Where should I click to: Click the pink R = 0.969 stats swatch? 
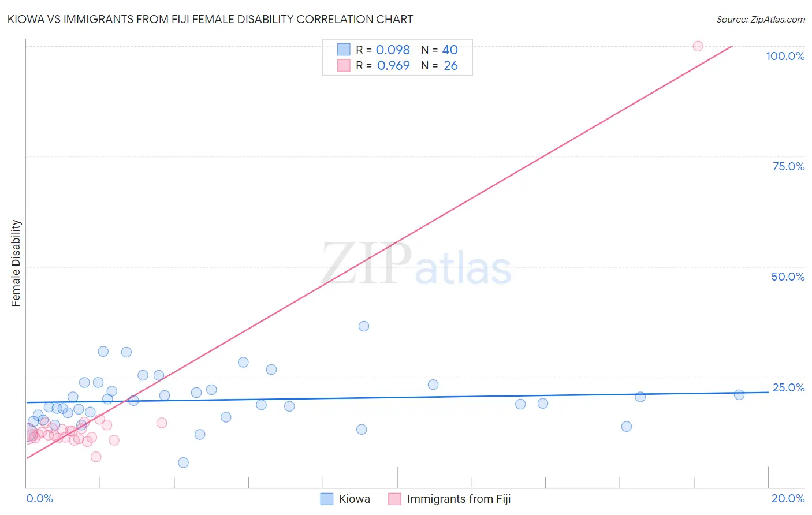[344, 65]
